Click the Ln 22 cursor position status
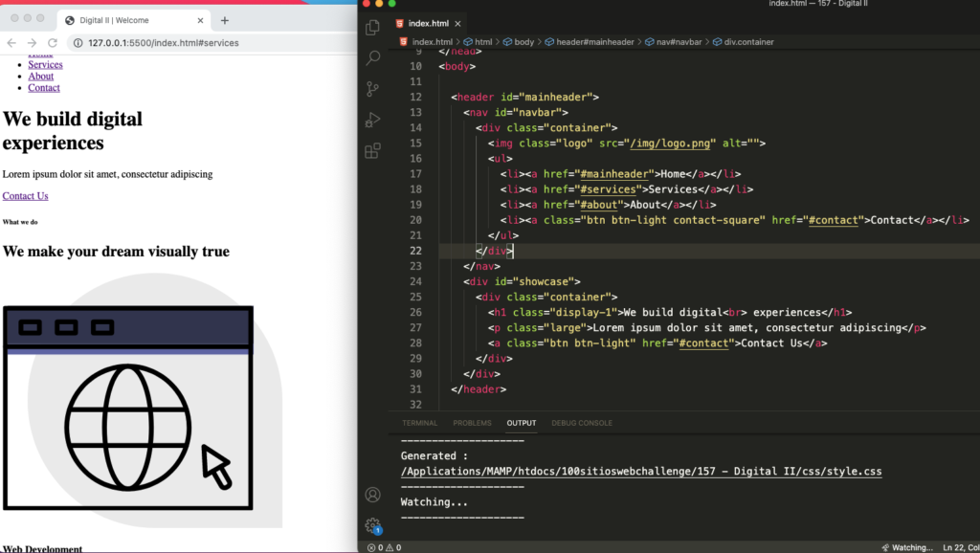980x553 pixels. (961, 547)
